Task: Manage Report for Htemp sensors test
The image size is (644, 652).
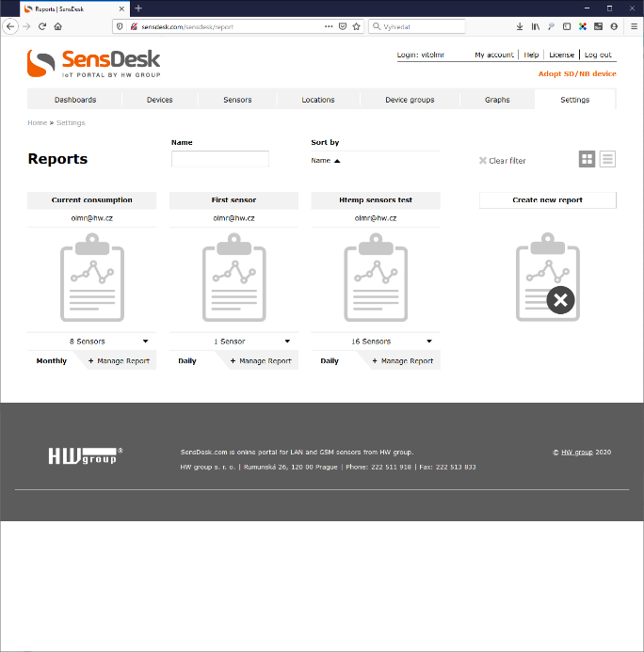Action: coord(403,361)
